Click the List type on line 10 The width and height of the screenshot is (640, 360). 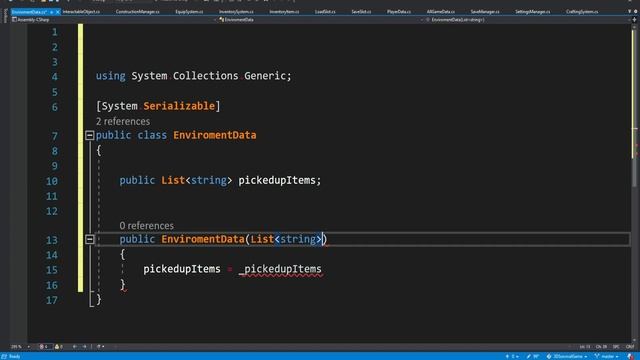click(173, 180)
